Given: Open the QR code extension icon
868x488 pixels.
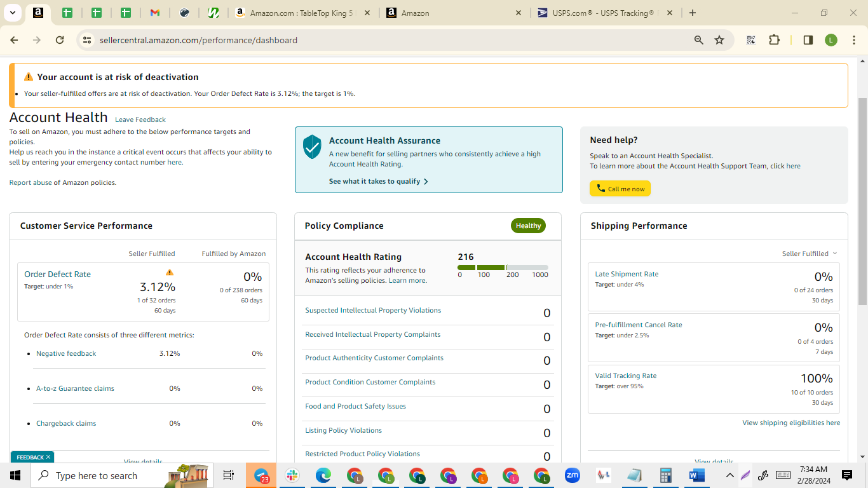Looking at the screenshot, I should pos(751,40).
